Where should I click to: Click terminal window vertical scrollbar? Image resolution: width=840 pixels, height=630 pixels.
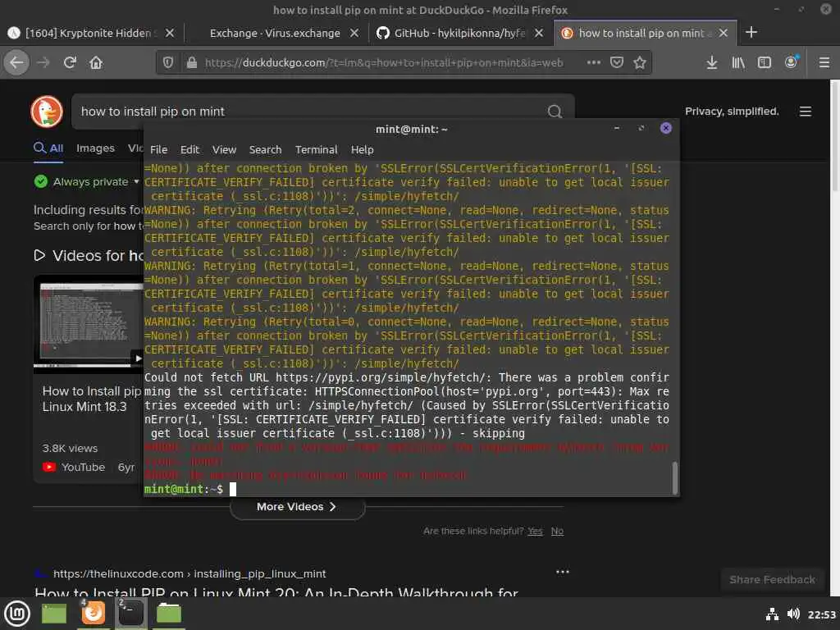(674, 478)
